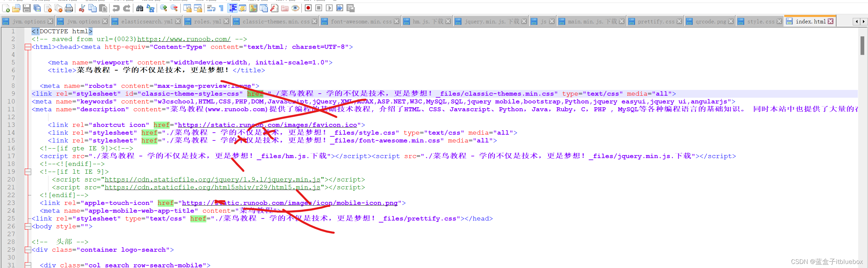
Task: Open the prettify.css tab
Action: pyautogui.click(x=656, y=21)
